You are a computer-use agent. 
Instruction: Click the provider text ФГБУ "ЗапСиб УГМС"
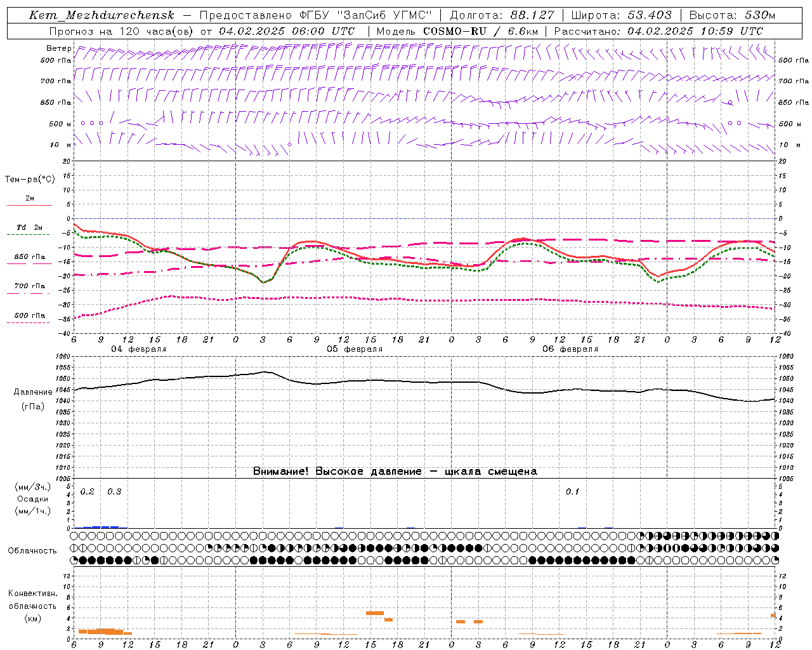coord(365,15)
